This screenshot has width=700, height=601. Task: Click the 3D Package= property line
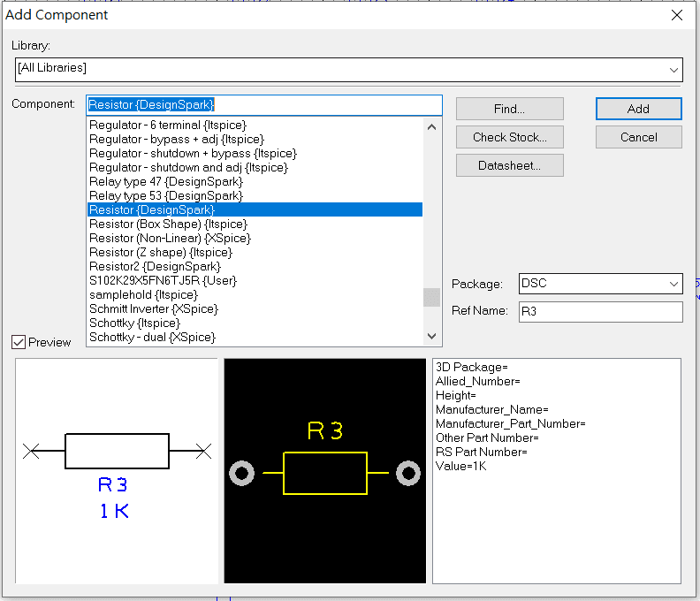pos(471,367)
